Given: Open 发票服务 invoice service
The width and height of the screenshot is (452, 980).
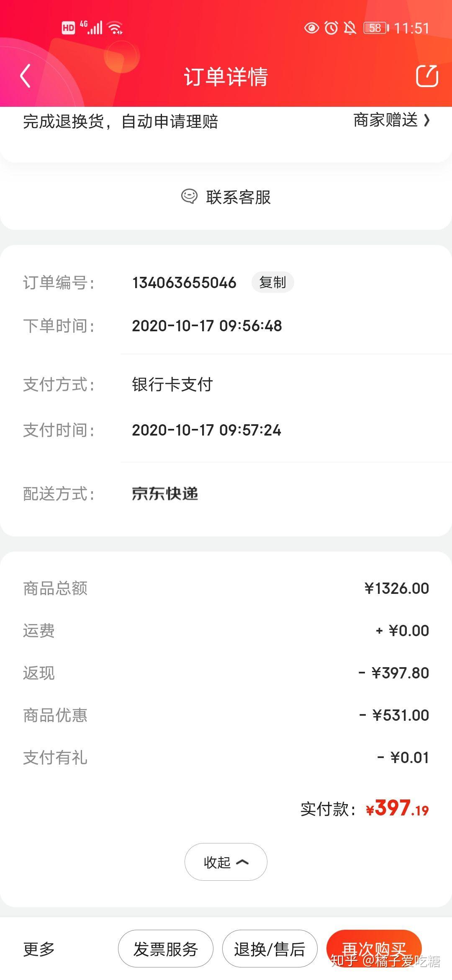Looking at the screenshot, I should pyautogui.click(x=165, y=949).
